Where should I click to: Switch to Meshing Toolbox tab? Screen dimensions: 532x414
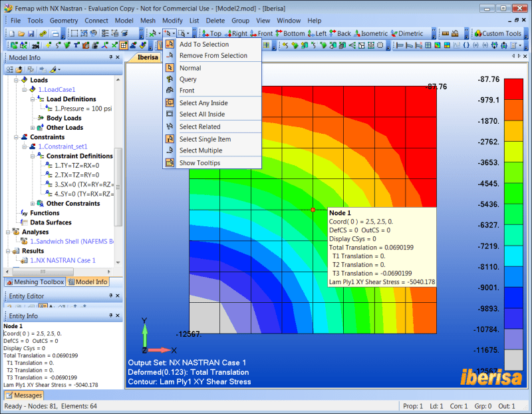[x=35, y=282]
